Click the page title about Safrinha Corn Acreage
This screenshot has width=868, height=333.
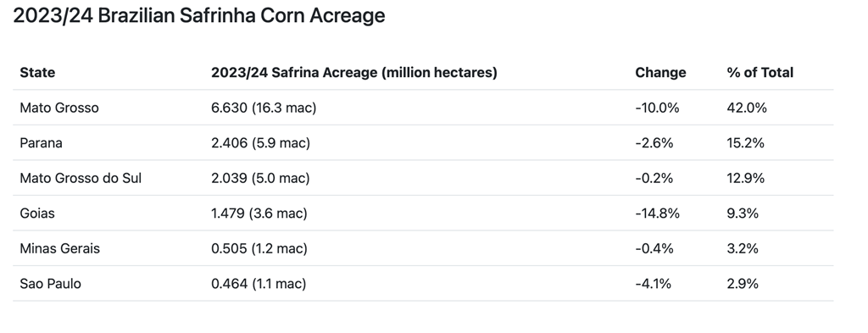pos(198,16)
